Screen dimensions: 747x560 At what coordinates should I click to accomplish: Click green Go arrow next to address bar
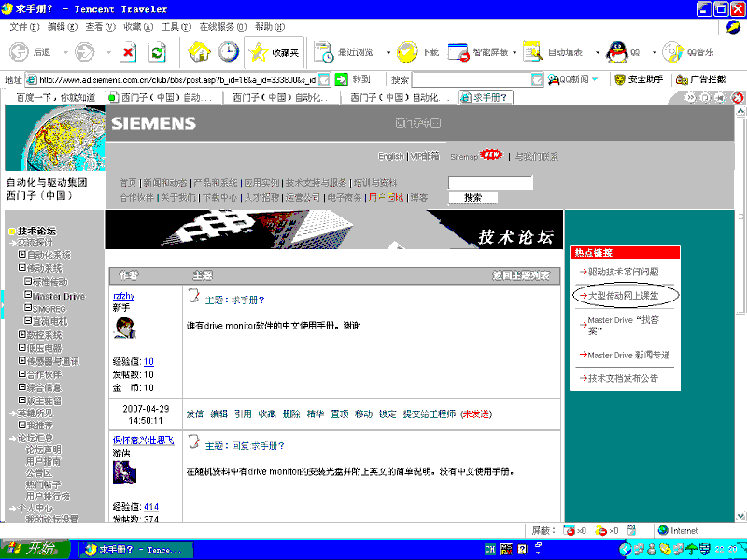pyautogui.click(x=342, y=79)
